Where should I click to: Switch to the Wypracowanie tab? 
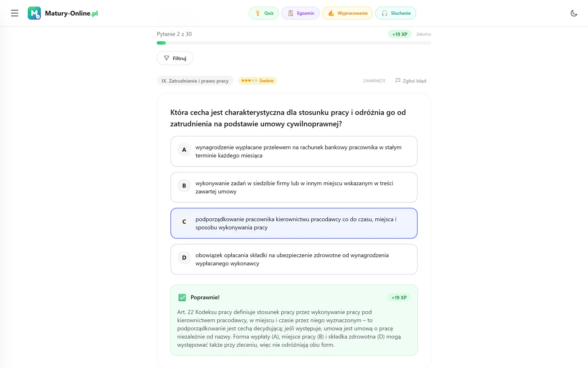coord(347,13)
